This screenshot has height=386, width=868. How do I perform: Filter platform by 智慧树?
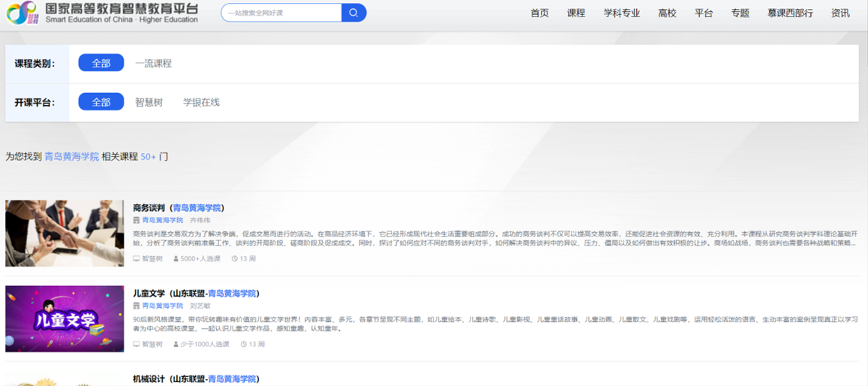[149, 102]
